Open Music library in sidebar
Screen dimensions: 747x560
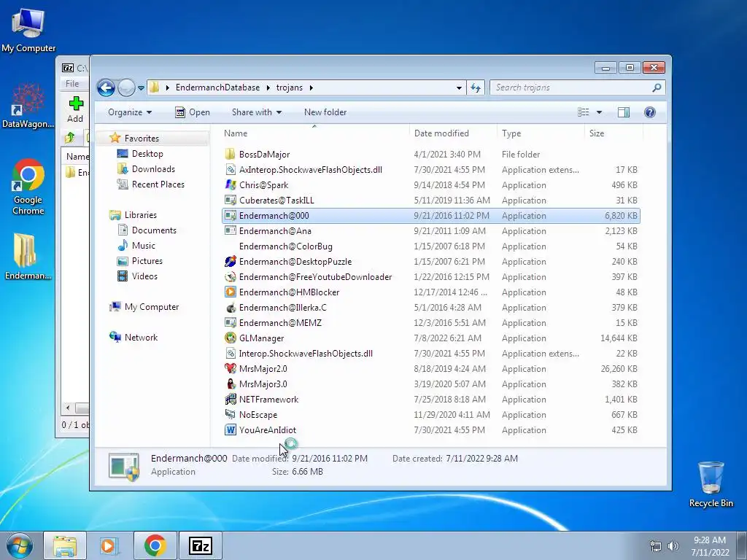144,246
